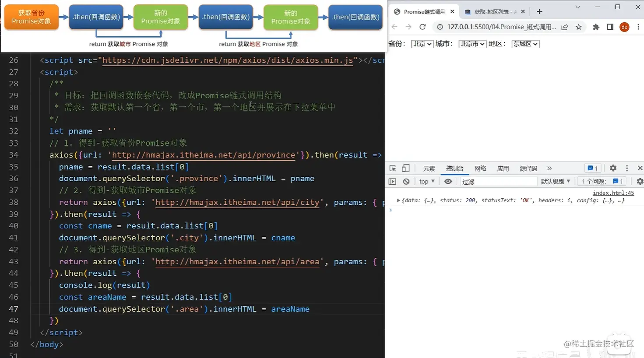Image resolution: width=644 pixels, height=358 pixels.
Task: Show more DevTools tabs with the chevrons
Action: point(549,168)
